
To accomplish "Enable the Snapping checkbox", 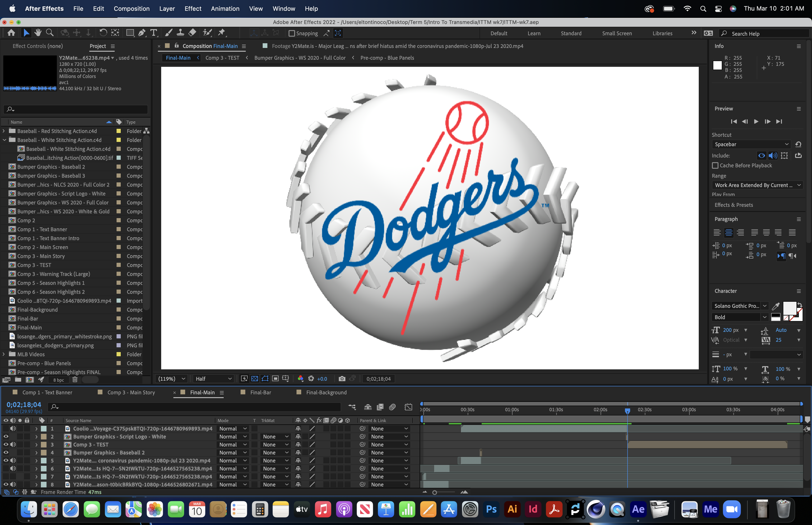I will click(292, 33).
